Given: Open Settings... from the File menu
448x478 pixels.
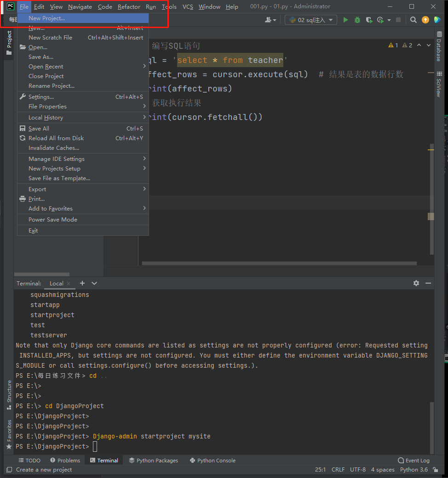Looking at the screenshot, I should coord(83,97).
